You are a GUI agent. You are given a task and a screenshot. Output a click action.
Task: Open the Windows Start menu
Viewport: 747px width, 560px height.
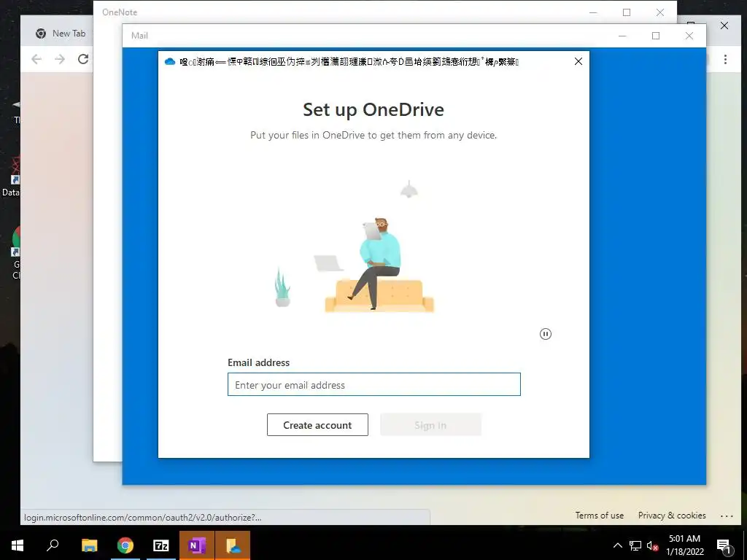click(x=18, y=545)
